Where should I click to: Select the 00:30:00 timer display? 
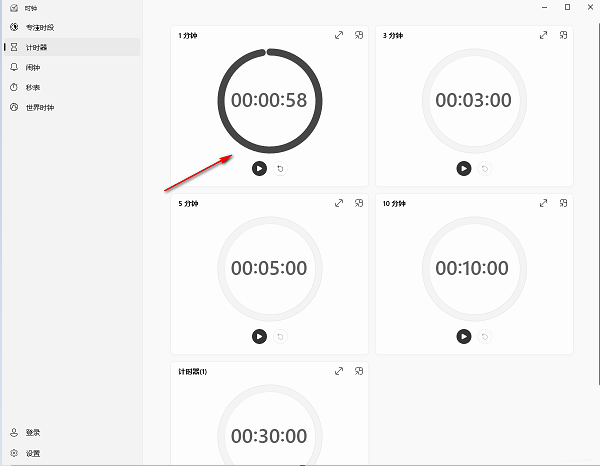click(269, 436)
